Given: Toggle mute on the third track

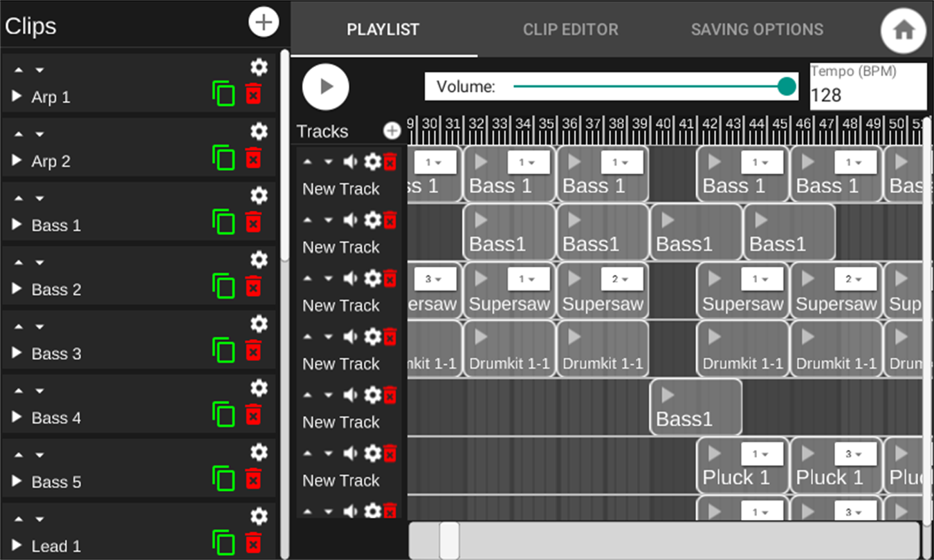Looking at the screenshot, I should 351,279.
